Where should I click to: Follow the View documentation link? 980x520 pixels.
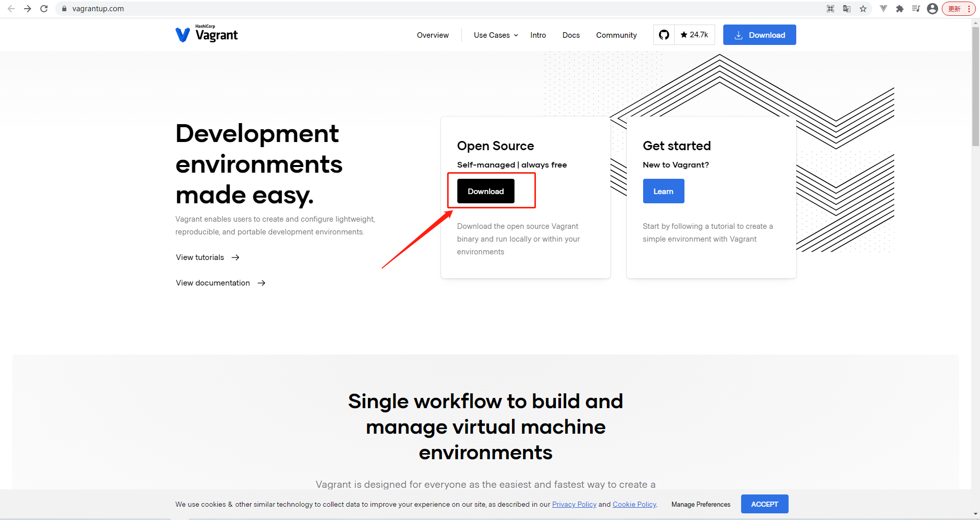click(x=220, y=283)
